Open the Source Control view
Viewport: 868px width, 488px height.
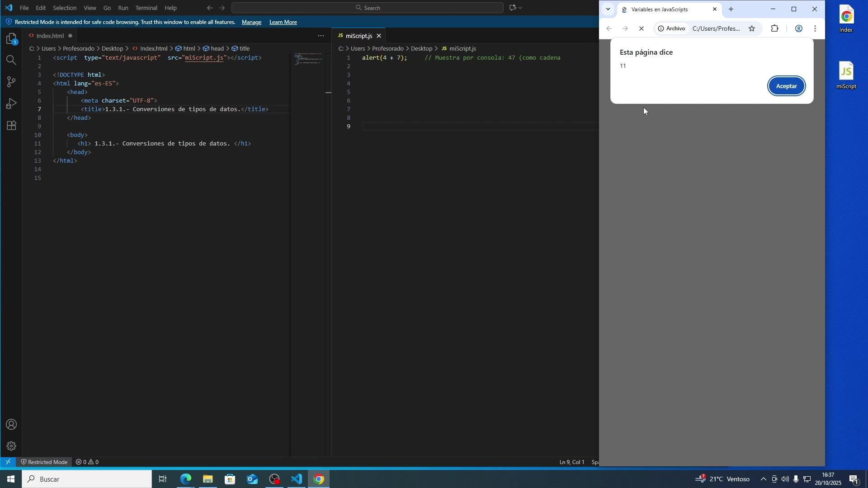click(x=11, y=82)
